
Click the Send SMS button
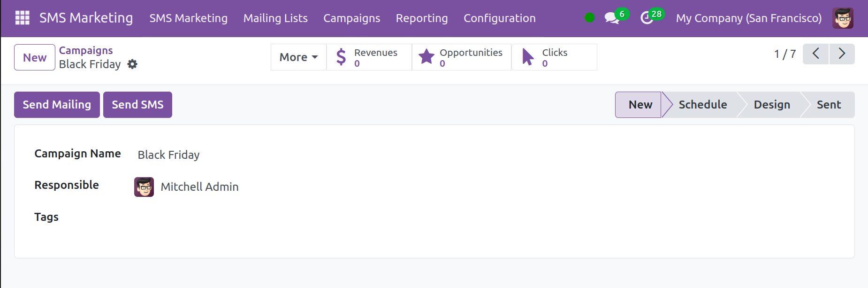[137, 105]
